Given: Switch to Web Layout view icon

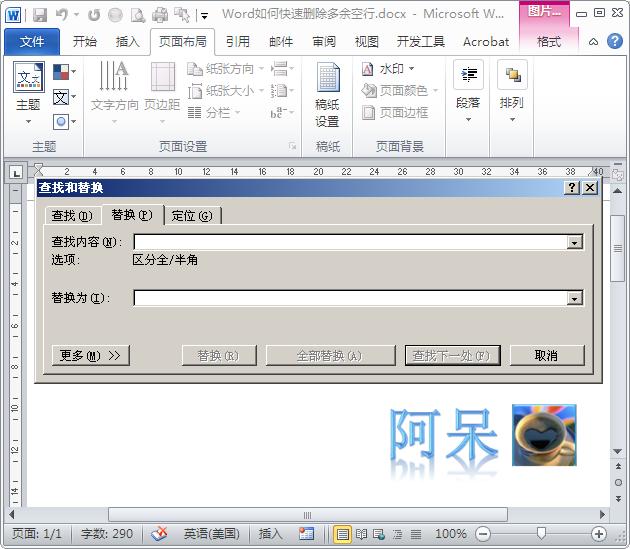Looking at the screenshot, I should click(x=379, y=534).
